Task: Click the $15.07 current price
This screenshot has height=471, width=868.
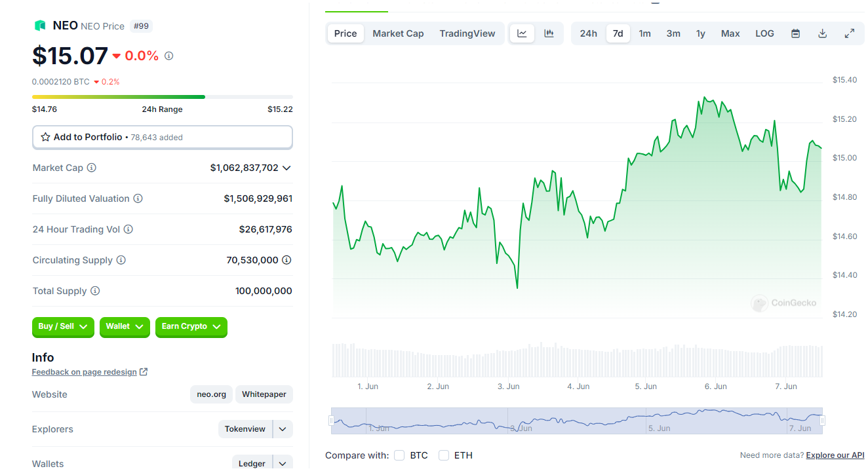Action: (x=70, y=56)
